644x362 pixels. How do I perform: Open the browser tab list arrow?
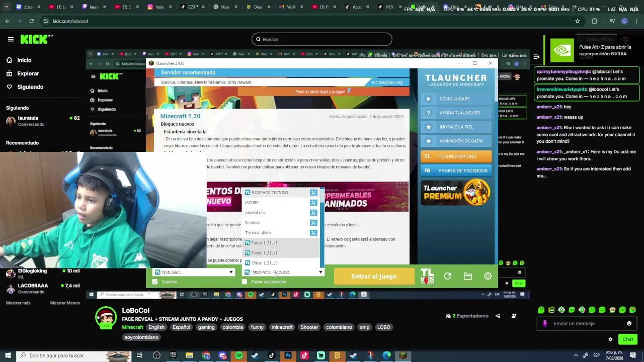click(6, 7)
